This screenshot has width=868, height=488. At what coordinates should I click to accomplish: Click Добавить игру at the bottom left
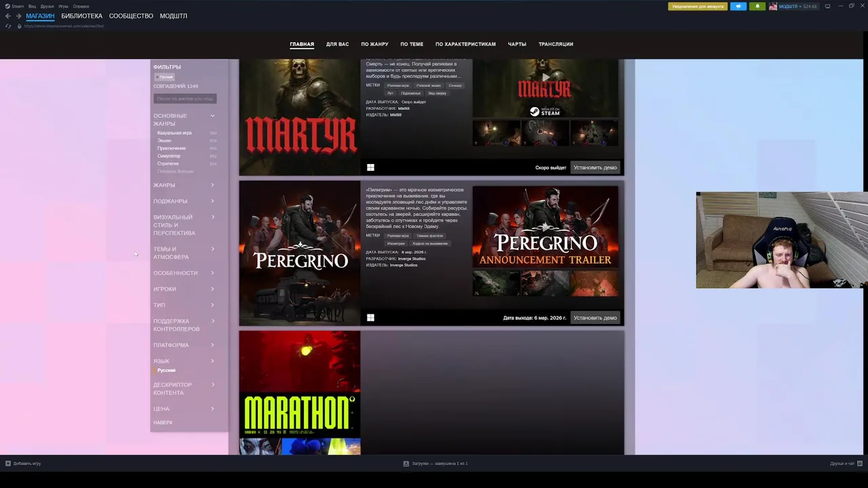(x=27, y=464)
